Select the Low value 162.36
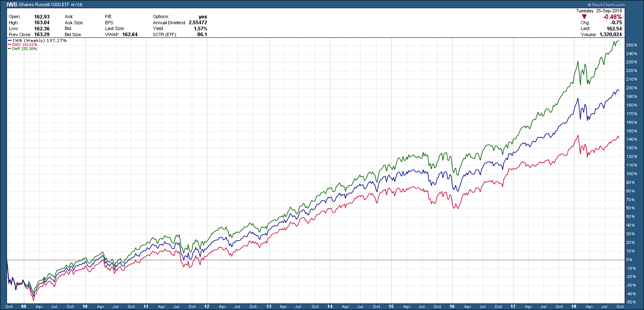Screen dimensions: 644x310 pyautogui.click(x=42, y=29)
